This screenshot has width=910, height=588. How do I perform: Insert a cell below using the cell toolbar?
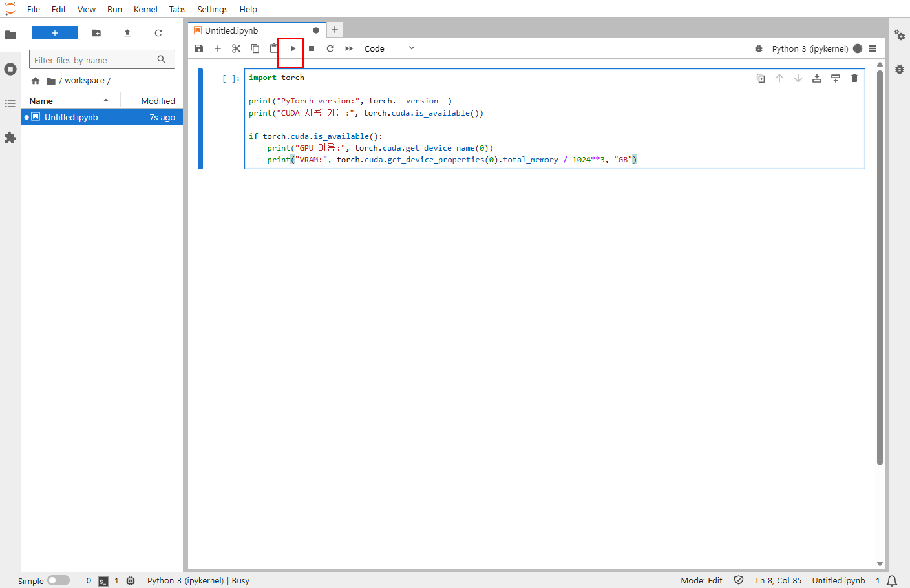(x=836, y=78)
